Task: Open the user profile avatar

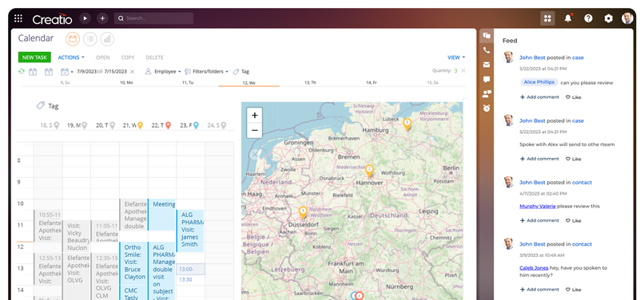Action: coord(627,18)
